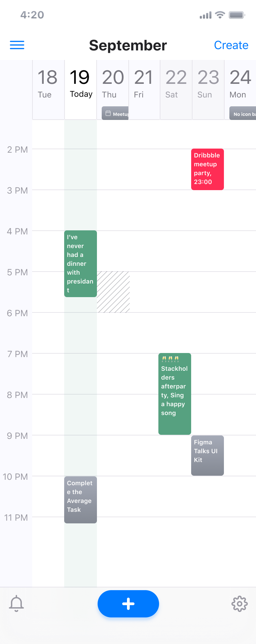Tap Create to make a new event
This screenshot has width=256, height=644.
click(231, 45)
